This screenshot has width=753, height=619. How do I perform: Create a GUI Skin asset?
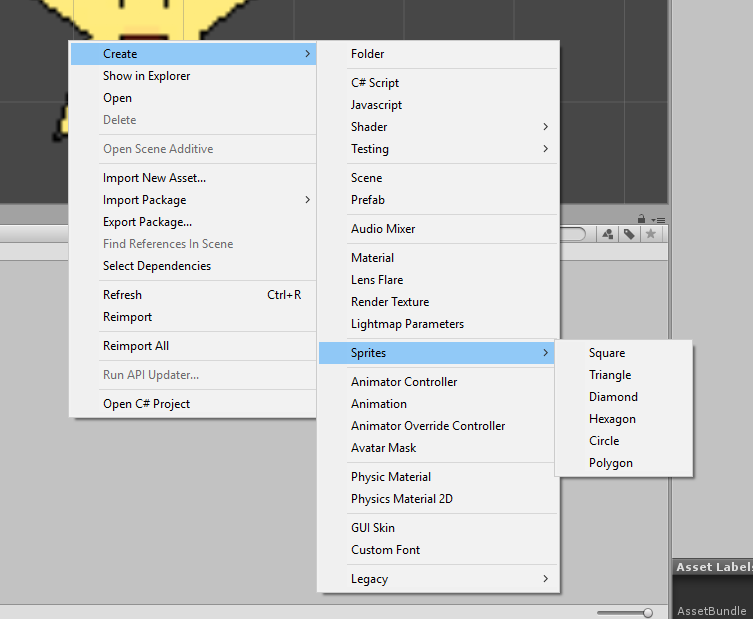point(438,528)
